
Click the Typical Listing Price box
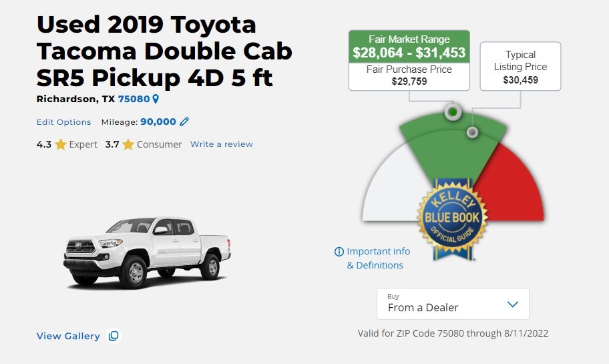click(x=520, y=66)
